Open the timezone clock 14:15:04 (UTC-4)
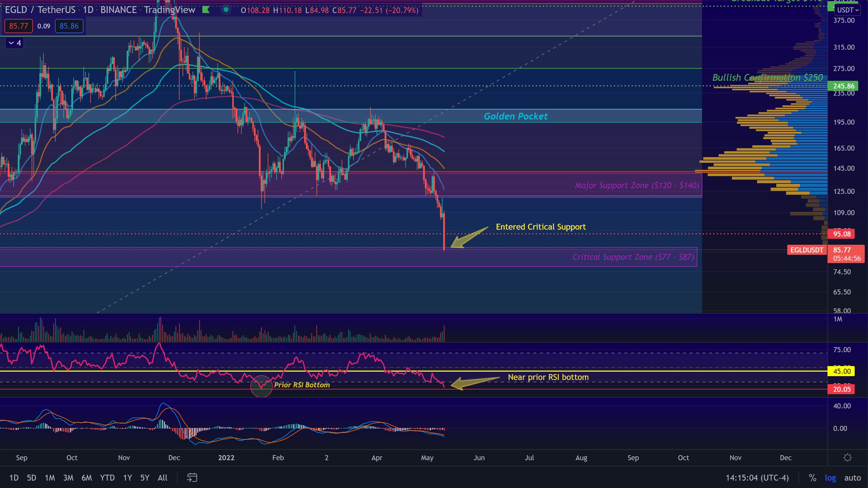 click(x=757, y=478)
